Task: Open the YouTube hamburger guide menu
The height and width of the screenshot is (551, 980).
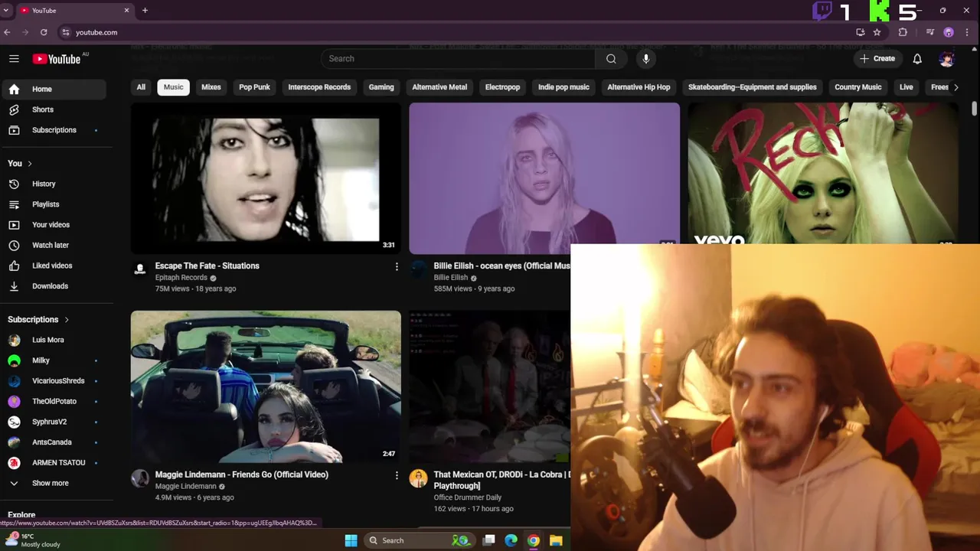Action: pos(14,59)
